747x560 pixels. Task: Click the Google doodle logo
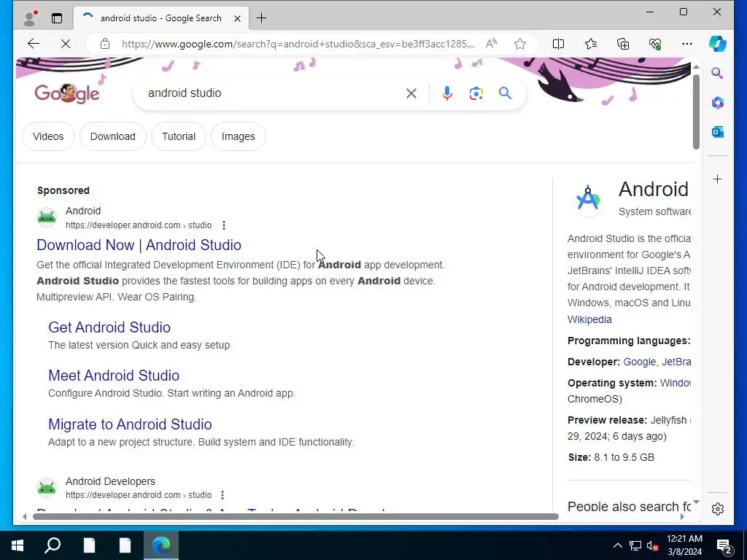[67, 93]
